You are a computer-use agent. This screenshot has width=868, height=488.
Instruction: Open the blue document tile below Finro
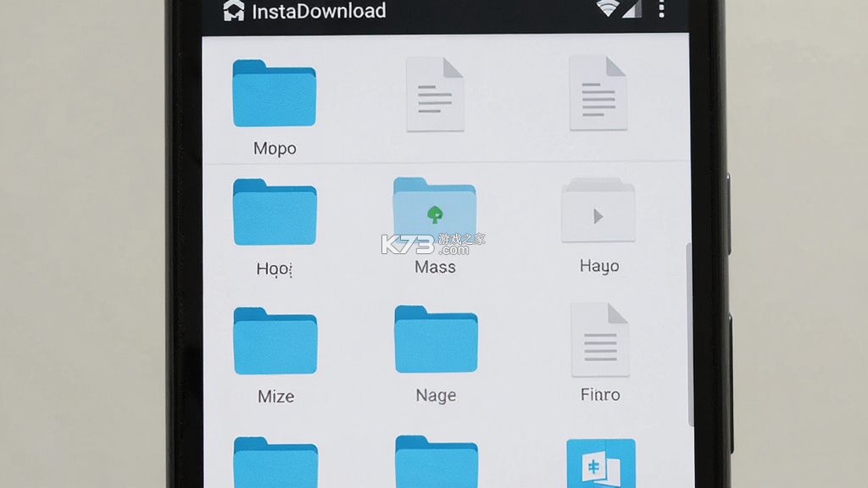601,463
